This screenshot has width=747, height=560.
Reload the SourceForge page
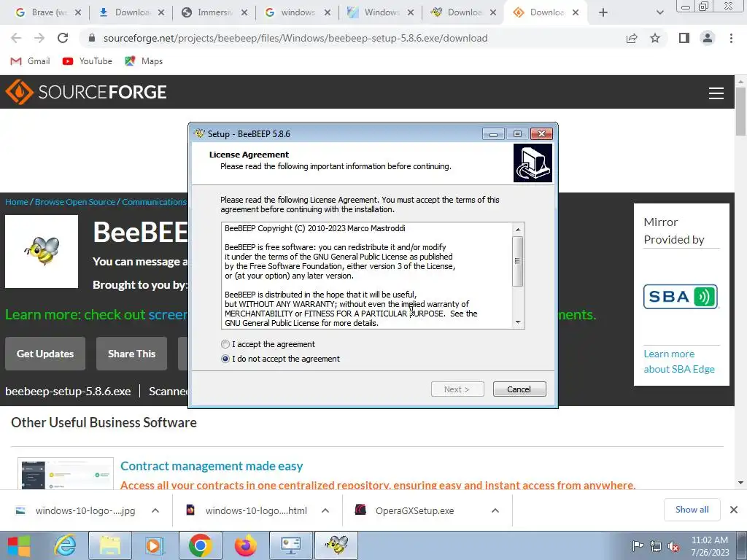click(x=63, y=38)
